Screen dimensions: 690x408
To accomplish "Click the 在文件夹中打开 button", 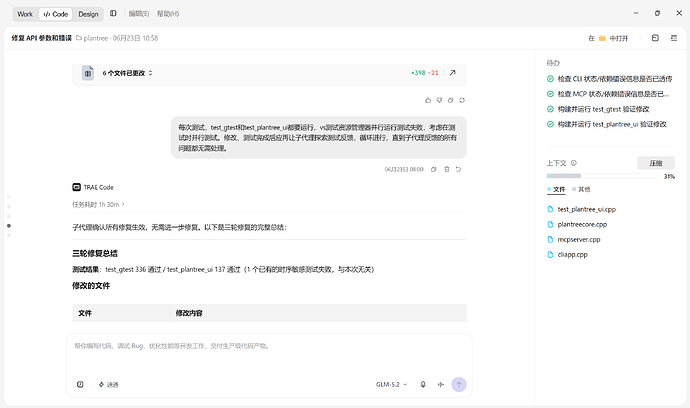I will tap(608, 38).
